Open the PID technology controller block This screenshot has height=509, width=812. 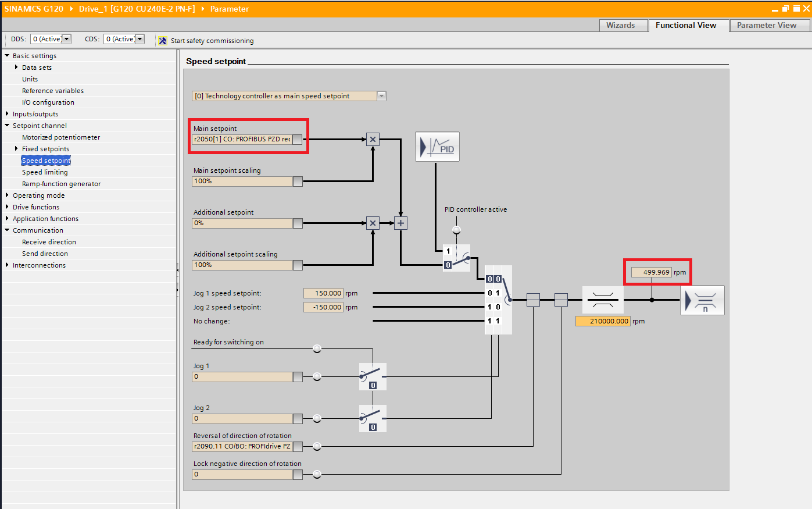click(437, 147)
